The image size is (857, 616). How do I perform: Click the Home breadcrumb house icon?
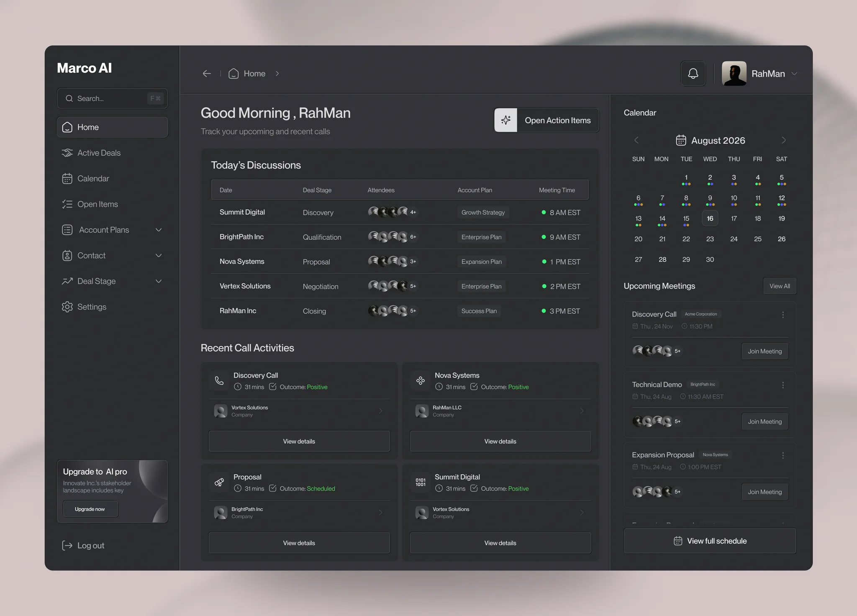click(x=233, y=74)
